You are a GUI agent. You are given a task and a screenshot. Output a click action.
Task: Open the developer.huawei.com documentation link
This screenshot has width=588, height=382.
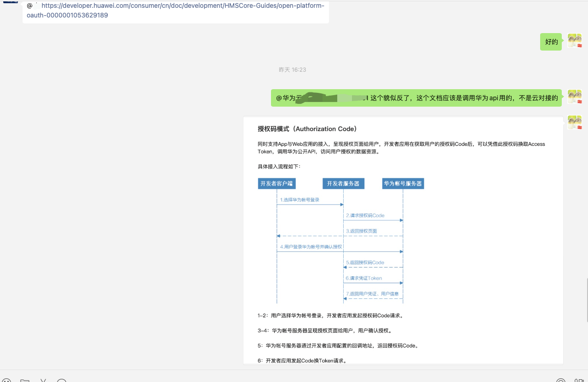click(x=175, y=11)
